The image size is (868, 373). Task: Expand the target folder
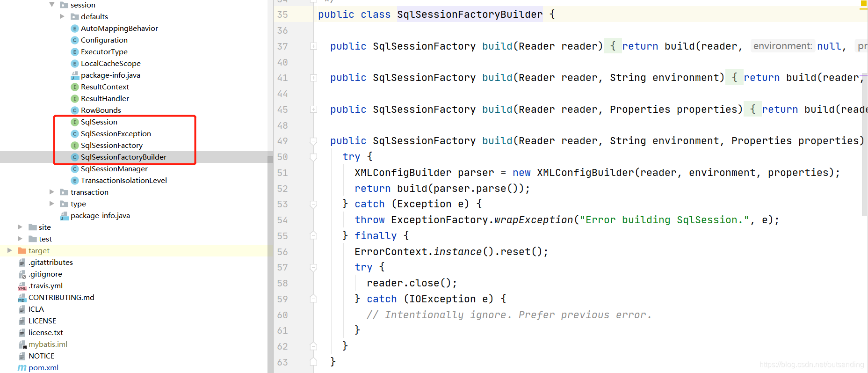pyautogui.click(x=10, y=250)
